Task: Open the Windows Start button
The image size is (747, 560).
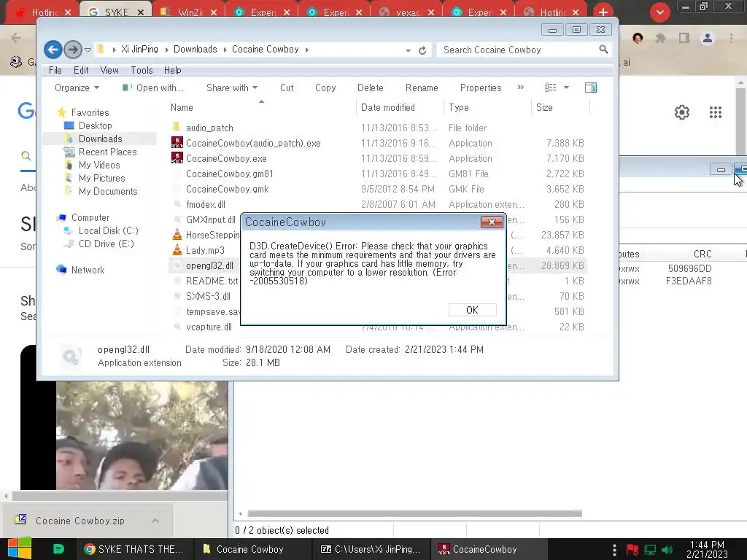Action: (x=20, y=548)
